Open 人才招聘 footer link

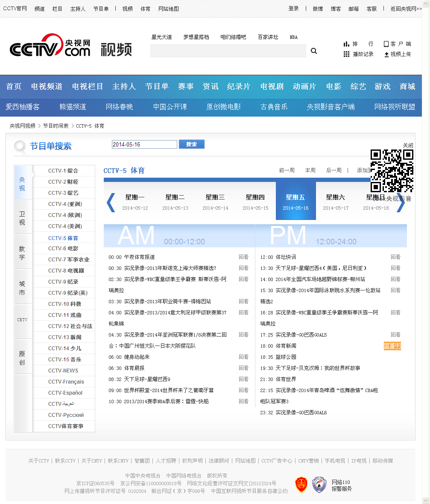coord(166,461)
